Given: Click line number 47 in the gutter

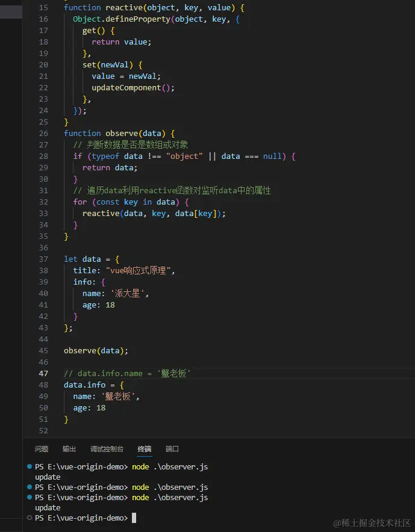Looking at the screenshot, I should [x=43, y=374].
